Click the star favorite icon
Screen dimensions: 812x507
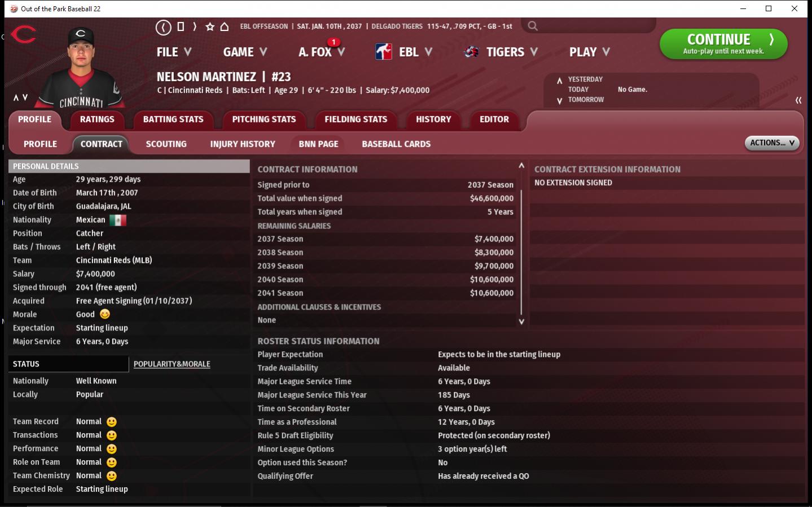coord(210,27)
